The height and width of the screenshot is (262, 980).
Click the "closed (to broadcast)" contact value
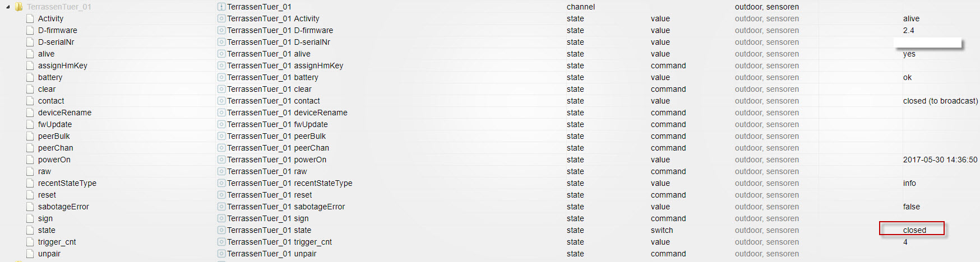click(940, 101)
